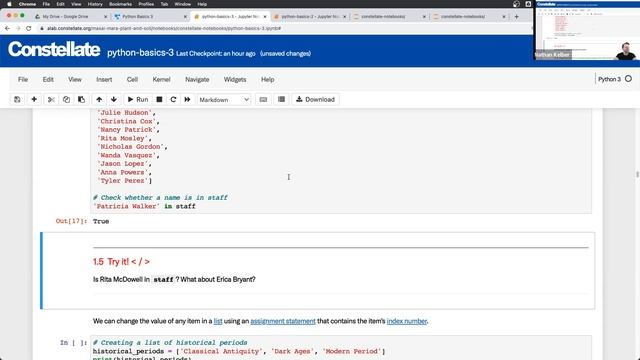Image resolution: width=640 pixels, height=360 pixels.
Task: Click the 'Patricia Walker' in staff code line
Action: pos(144,206)
